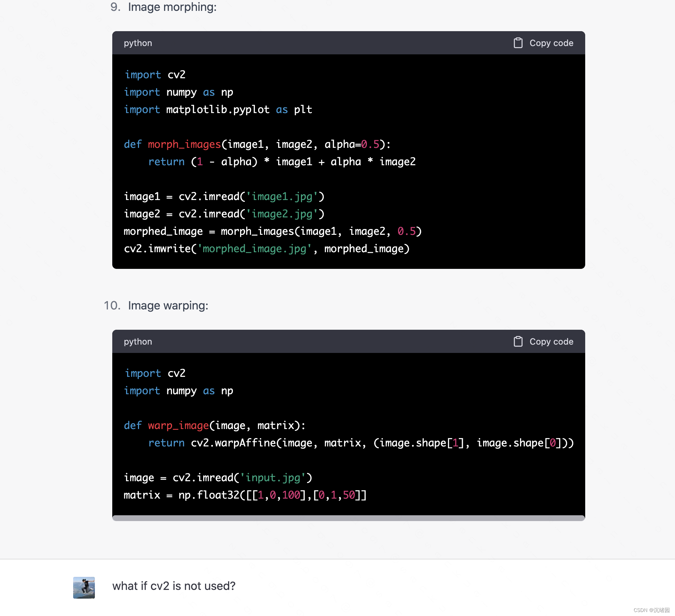Click the user avatar thumbnail beside the question
Viewport: 675px width, 616px height.
pos(84,587)
